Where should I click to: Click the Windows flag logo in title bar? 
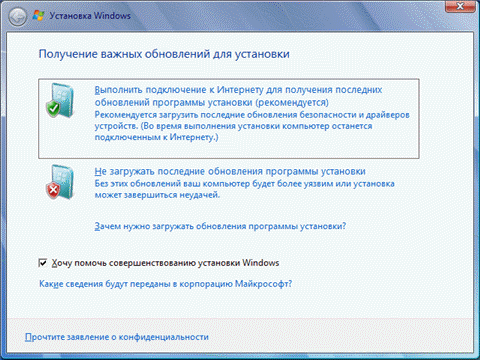(x=38, y=15)
